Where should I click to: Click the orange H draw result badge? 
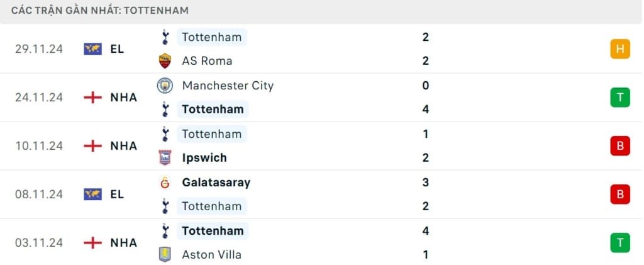pos(619,49)
